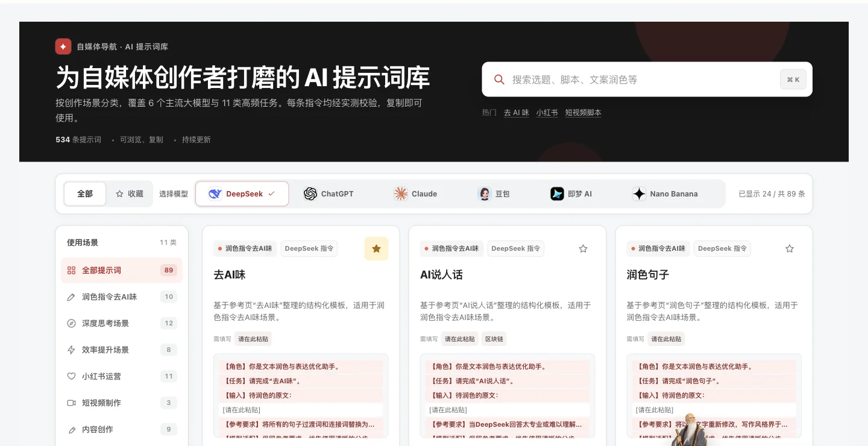This screenshot has height=446, width=868.
Task: Click the ⌘K shortcut button
Action: click(x=793, y=80)
